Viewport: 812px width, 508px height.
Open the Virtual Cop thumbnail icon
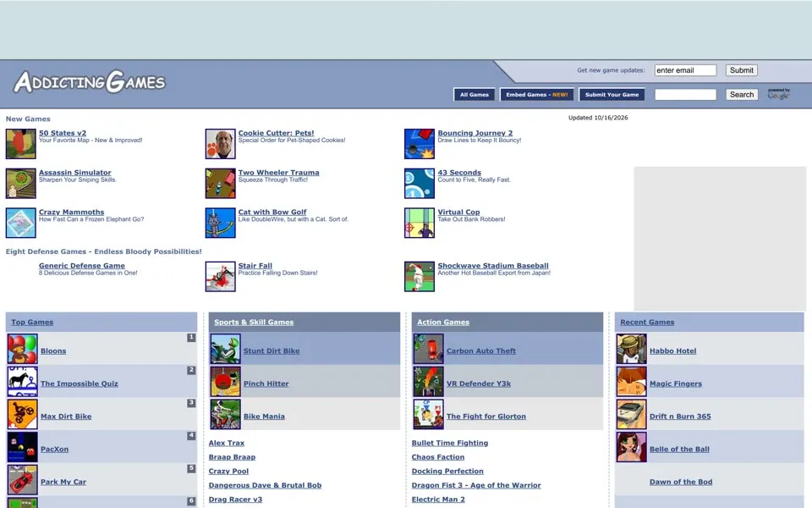click(x=420, y=223)
